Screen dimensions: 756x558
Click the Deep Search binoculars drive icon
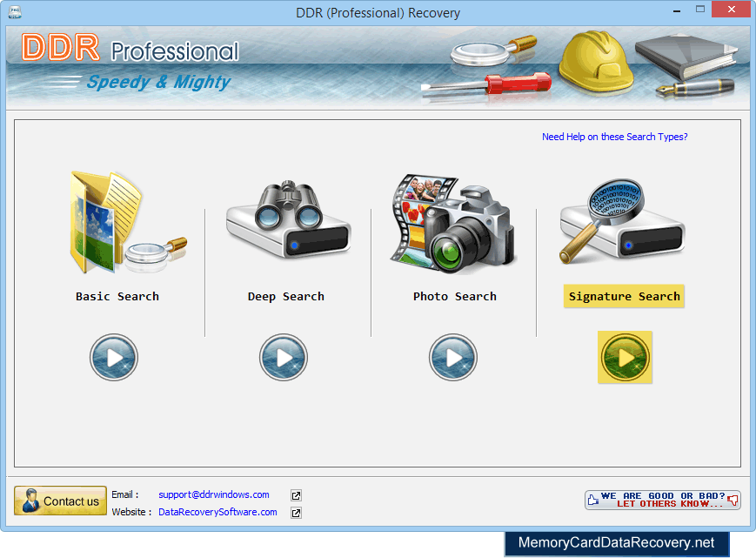(x=288, y=219)
